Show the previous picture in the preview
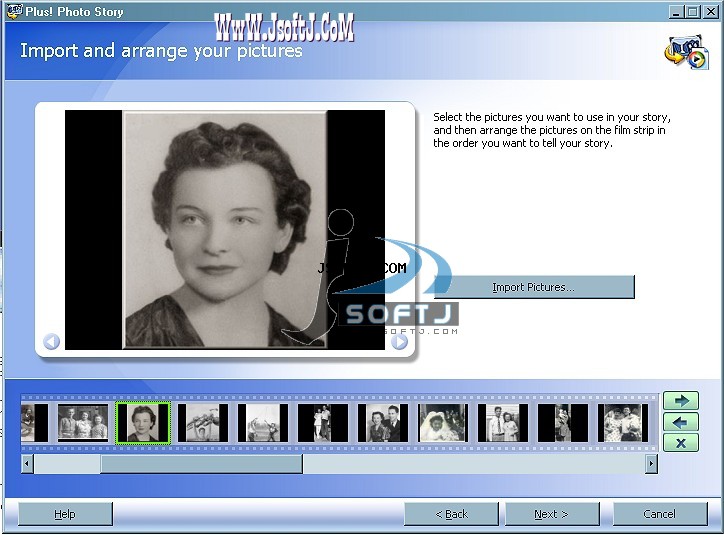Screen dimensions: 724x535 point(51,342)
